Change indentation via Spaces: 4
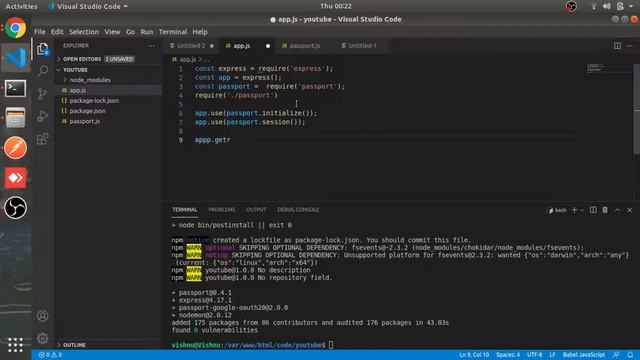Screen dimensions: 640x360 (x=508, y=355)
